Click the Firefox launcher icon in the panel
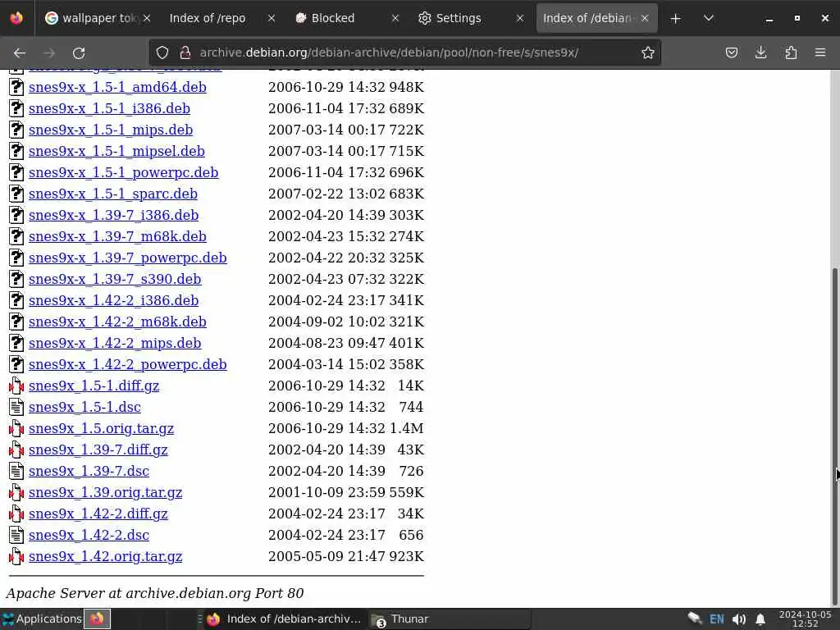 [x=97, y=619]
